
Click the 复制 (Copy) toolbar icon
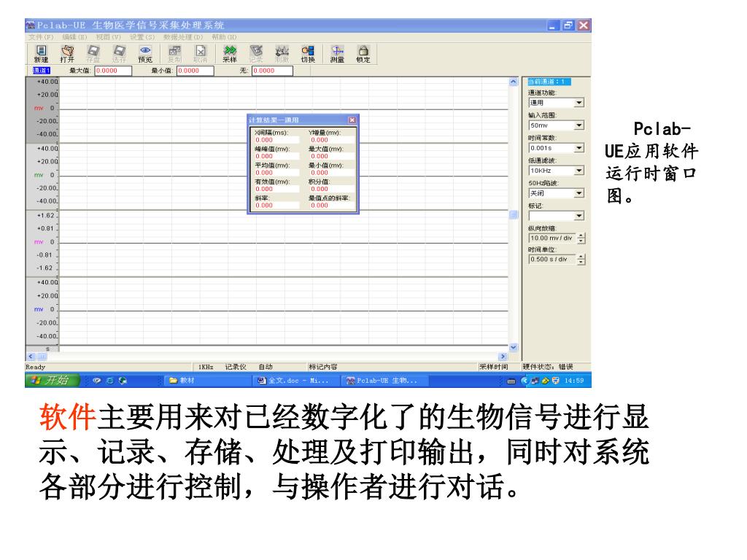point(175,54)
